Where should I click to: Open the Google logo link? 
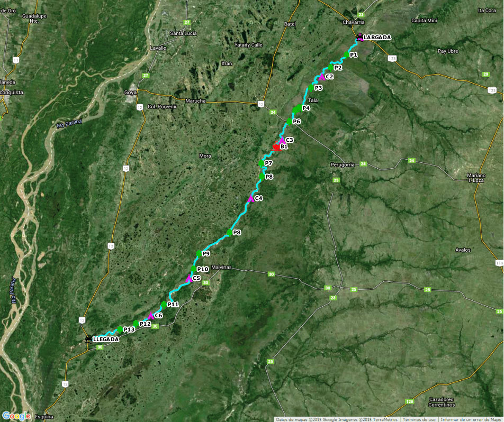[17, 416]
